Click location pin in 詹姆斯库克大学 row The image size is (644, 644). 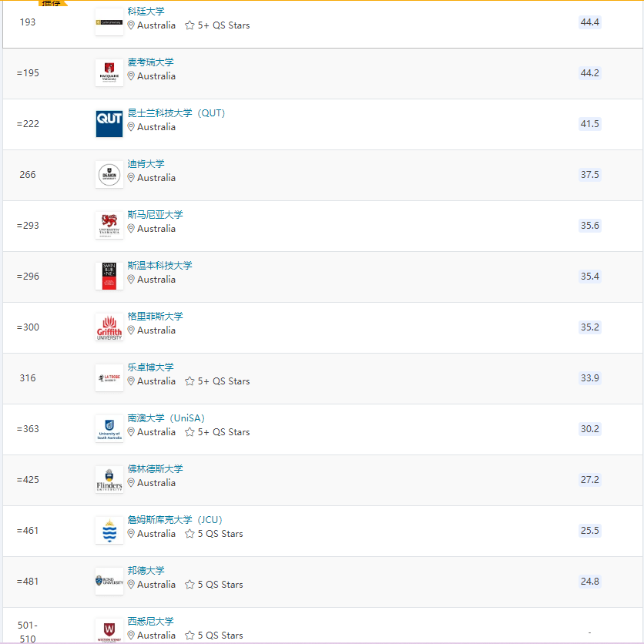[x=131, y=534]
